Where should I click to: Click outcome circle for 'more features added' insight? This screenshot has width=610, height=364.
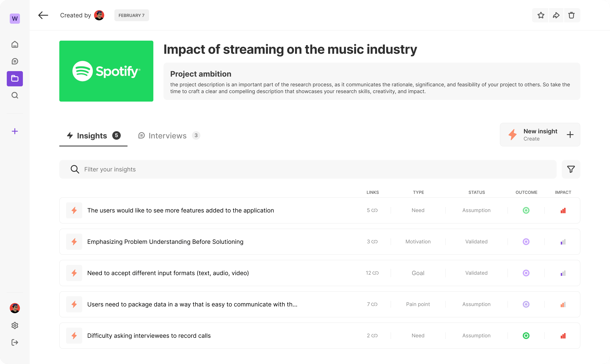pos(526,210)
